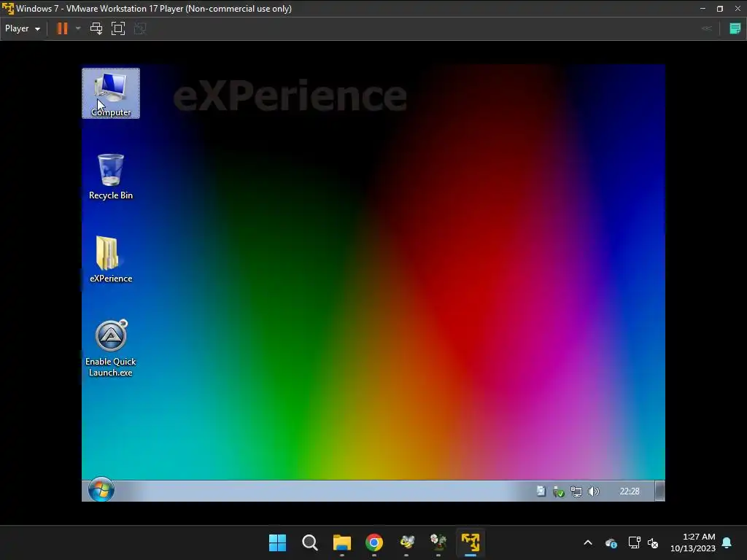Select the eXPerience folder on desktop
The width and height of the screenshot is (747, 560).
tap(111, 260)
